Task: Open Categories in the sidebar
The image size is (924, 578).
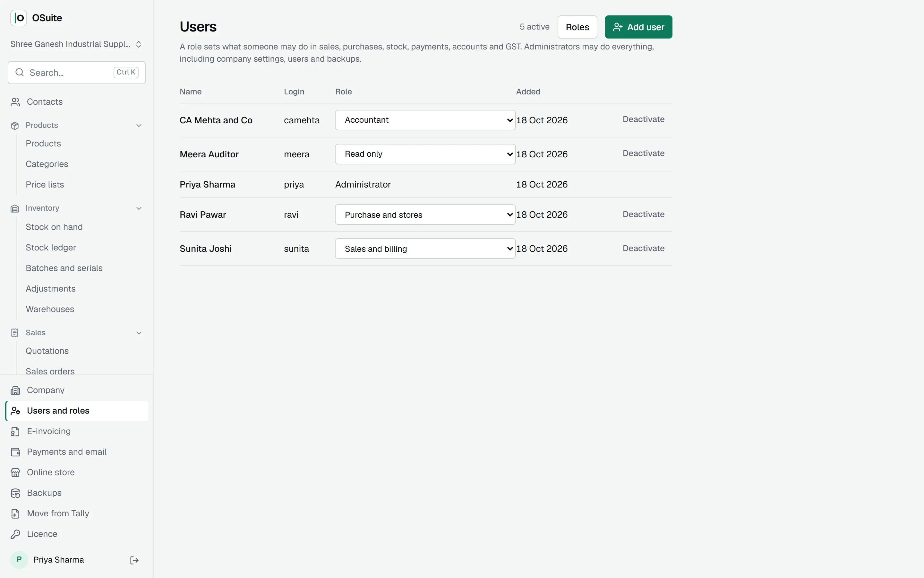Action: (47, 164)
